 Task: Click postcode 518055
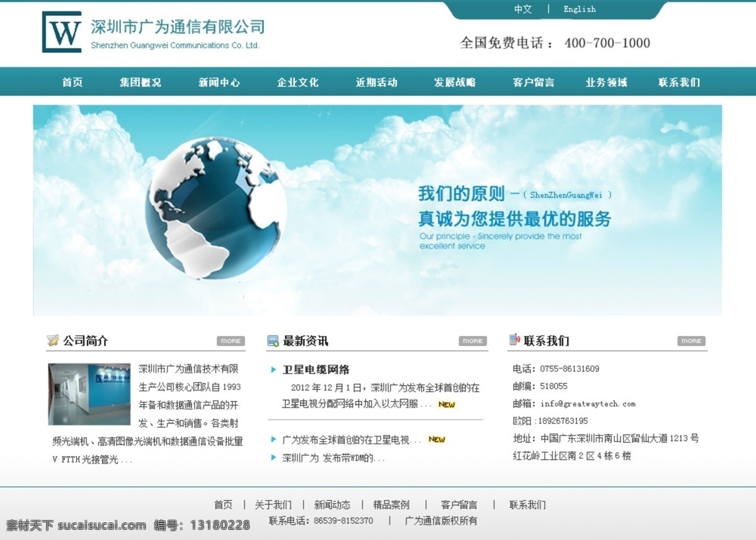554,386
